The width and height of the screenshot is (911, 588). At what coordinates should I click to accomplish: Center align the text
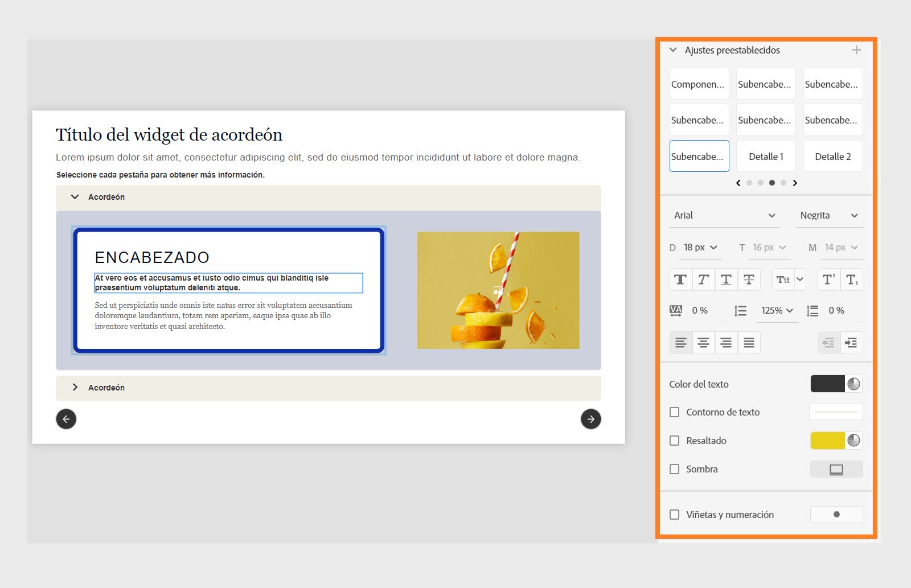click(703, 343)
